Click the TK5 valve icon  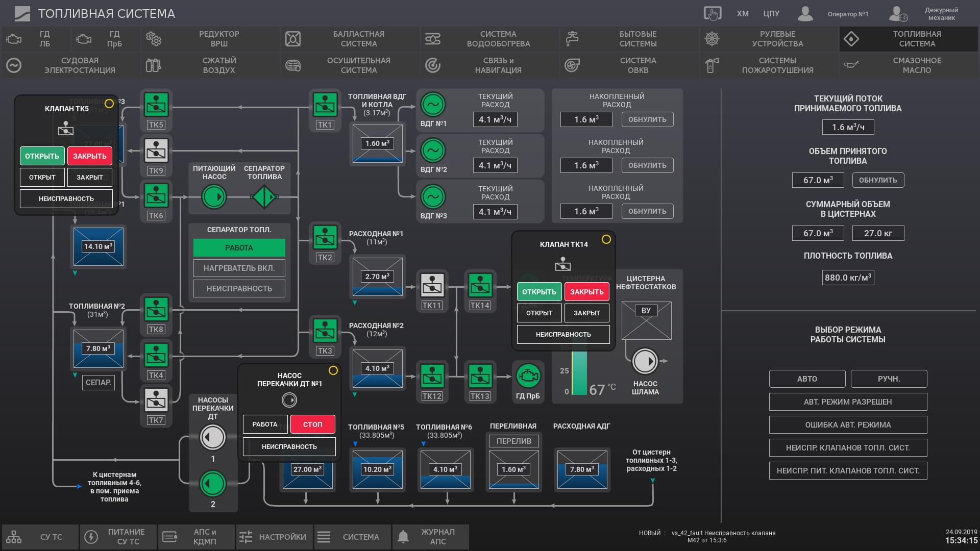coord(156,105)
